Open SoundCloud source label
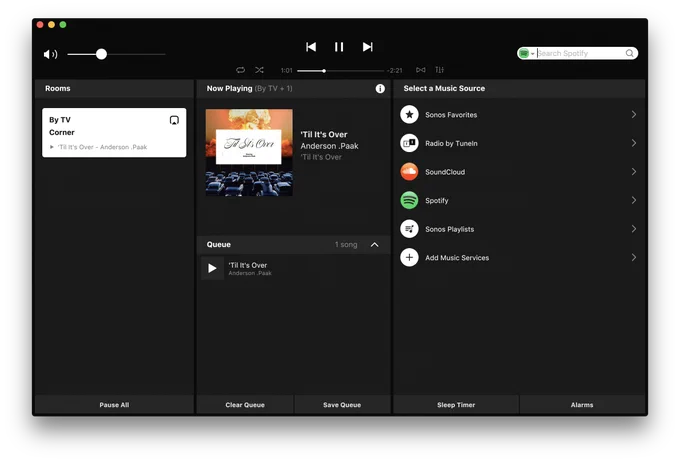 click(445, 172)
